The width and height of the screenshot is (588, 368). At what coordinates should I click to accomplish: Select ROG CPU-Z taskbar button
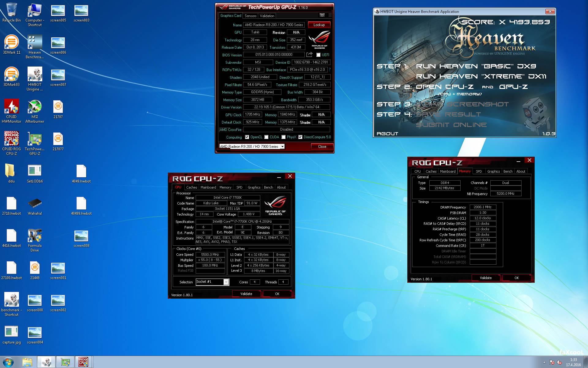(83, 362)
